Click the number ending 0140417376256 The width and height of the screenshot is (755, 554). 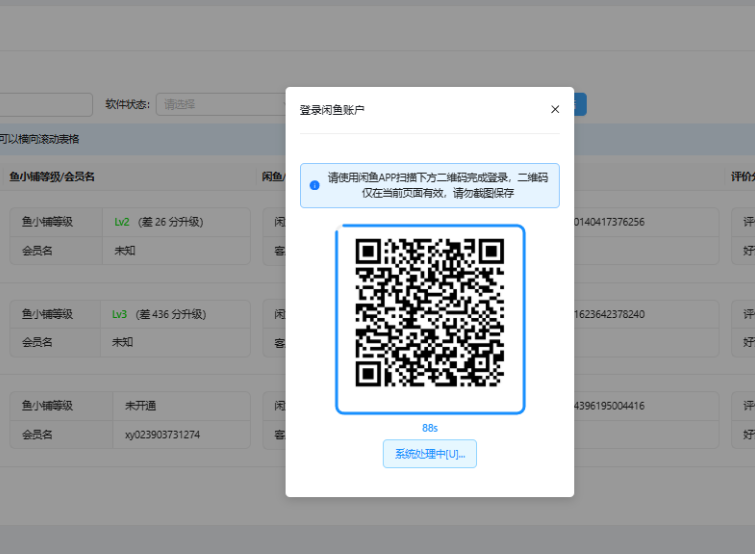(609, 222)
